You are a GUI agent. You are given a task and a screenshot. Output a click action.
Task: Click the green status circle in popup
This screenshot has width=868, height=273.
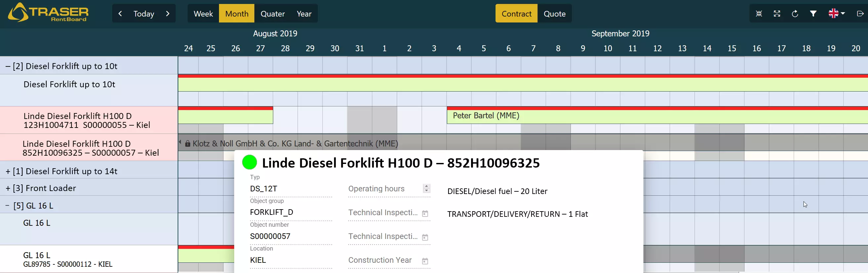pos(249,162)
